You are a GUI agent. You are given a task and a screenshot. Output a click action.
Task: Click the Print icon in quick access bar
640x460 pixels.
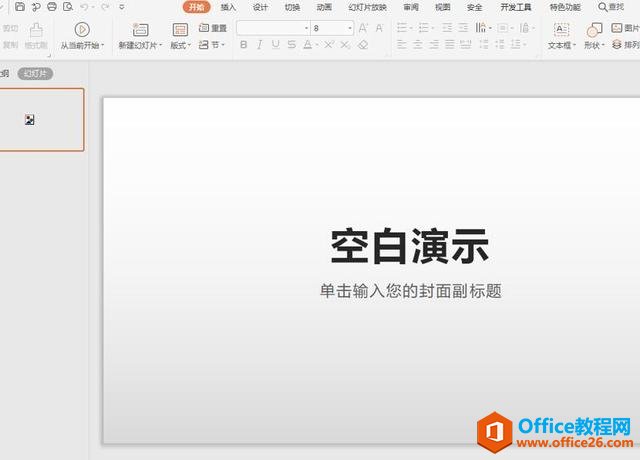52,7
